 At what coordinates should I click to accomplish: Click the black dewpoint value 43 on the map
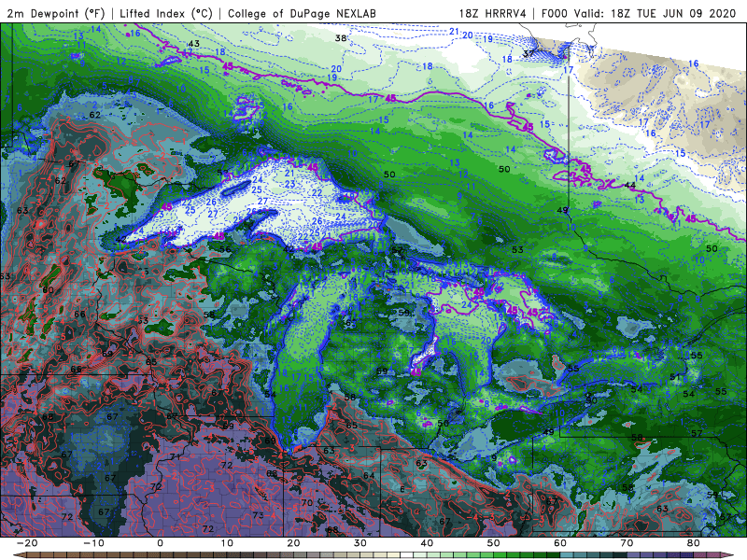[x=194, y=43]
